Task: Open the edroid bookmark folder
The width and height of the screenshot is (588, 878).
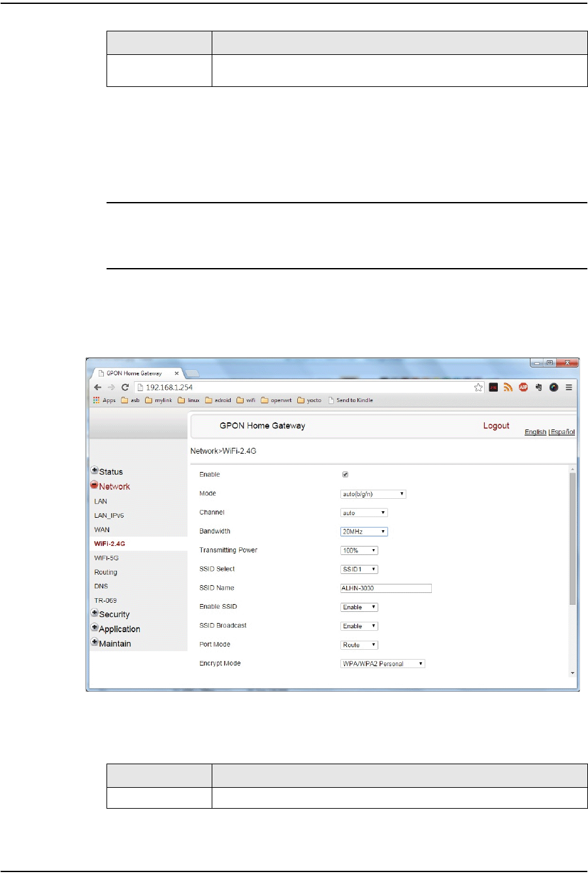Action: tap(218, 400)
